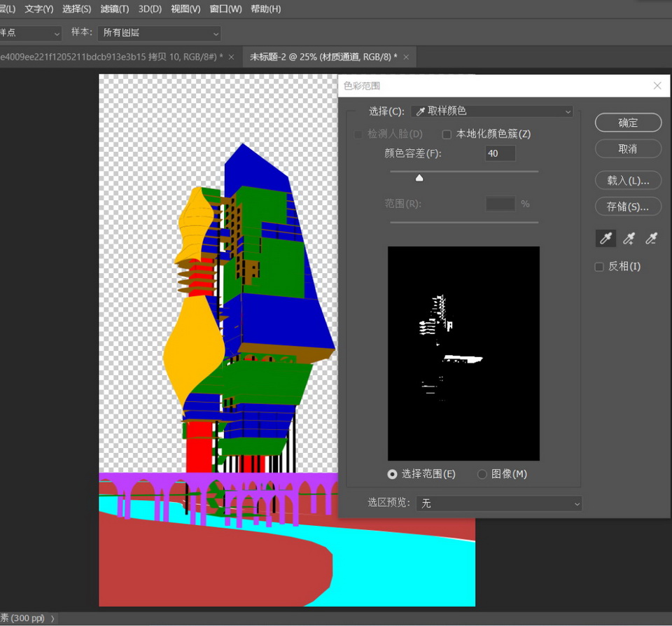Viewport: 672px width, 626px height.
Task: Close the 色彩范围 dialog
Action: (x=657, y=85)
